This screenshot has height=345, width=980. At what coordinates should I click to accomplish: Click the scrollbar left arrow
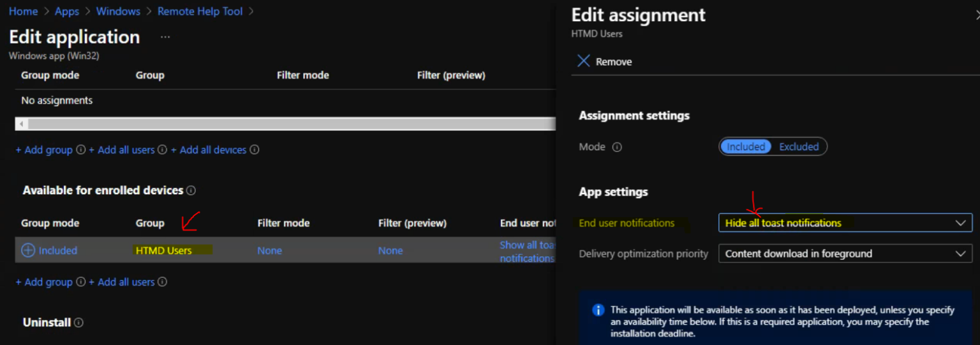22,124
